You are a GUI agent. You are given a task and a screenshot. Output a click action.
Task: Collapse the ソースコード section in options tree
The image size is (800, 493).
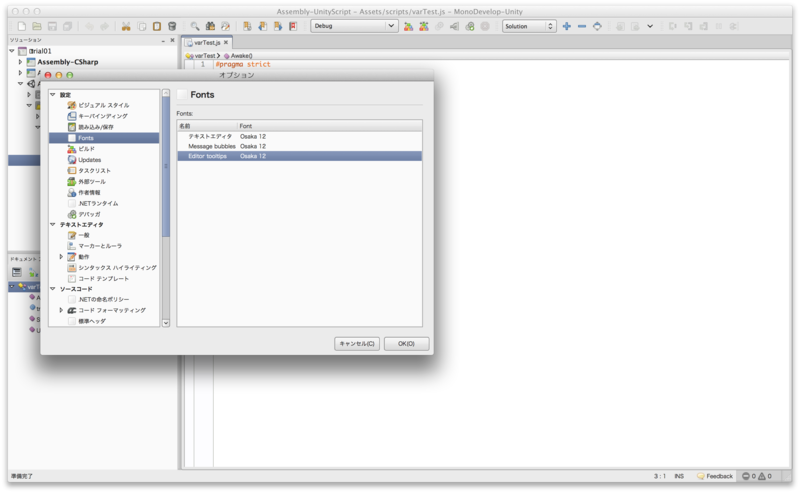tap(53, 289)
